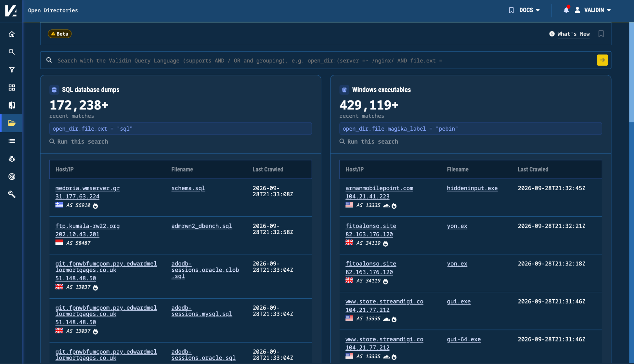Screen dimensions: 634x364
Task: Click Last Crawled header in Windows executables table
Action: [x=533, y=169]
